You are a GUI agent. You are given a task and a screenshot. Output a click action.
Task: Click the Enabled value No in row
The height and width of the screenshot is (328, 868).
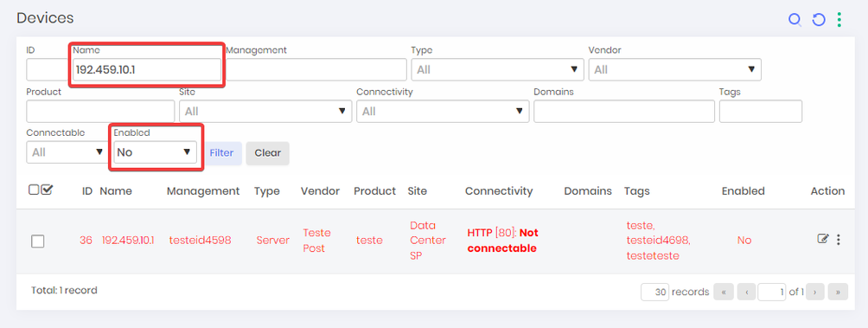point(744,240)
